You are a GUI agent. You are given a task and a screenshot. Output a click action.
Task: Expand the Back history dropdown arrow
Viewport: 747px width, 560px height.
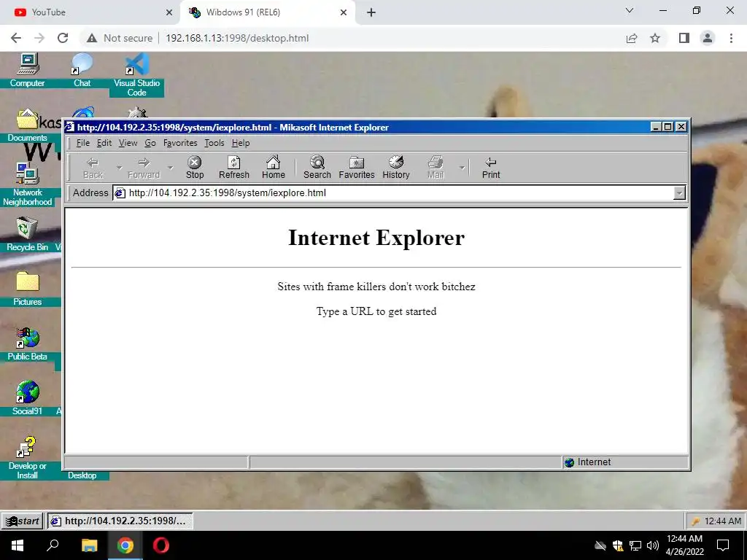[x=119, y=168]
